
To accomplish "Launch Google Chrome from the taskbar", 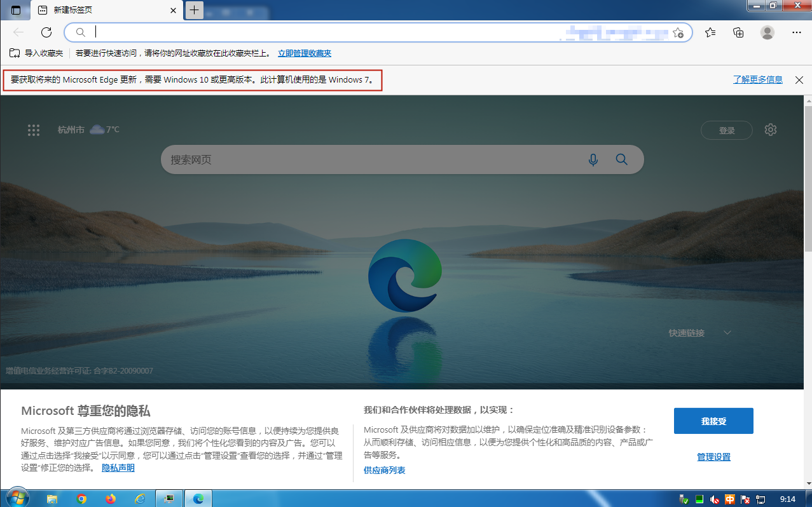I will point(81,499).
